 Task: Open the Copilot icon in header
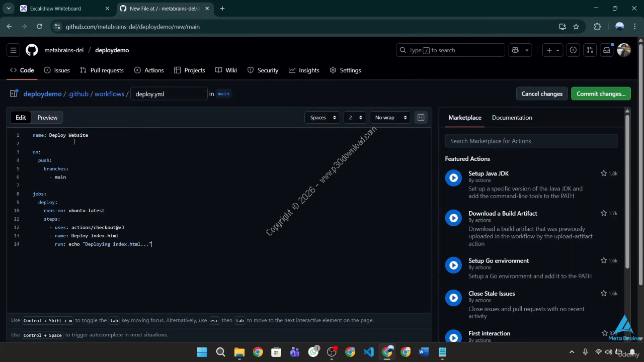point(515,50)
